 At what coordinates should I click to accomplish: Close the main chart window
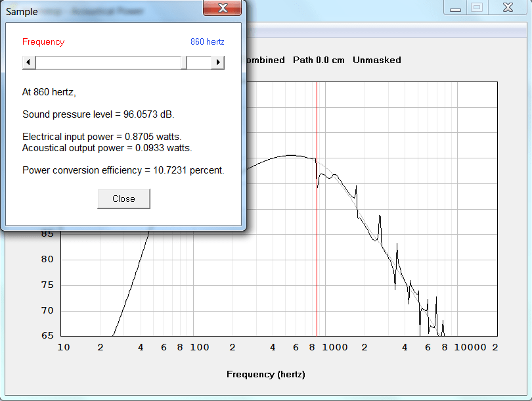click(508, 7)
